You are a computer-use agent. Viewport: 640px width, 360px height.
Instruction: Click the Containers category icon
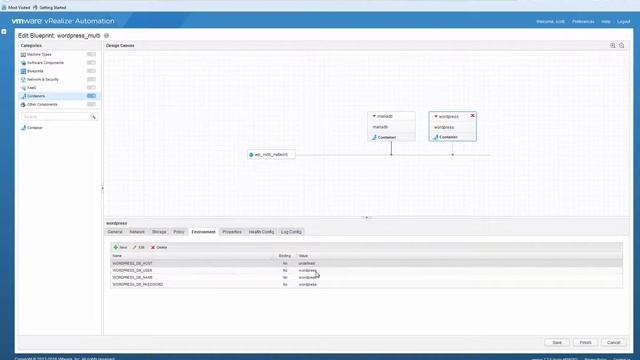[23, 96]
